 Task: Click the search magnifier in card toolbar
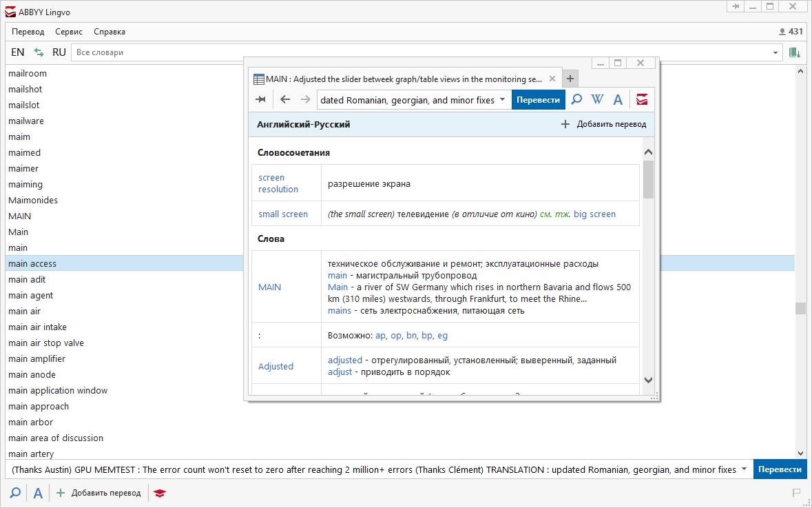click(576, 100)
